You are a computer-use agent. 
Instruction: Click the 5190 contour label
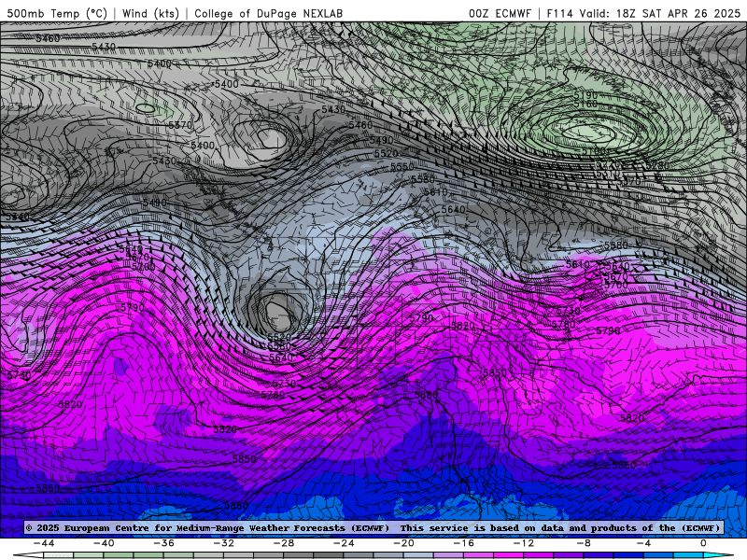[585, 96]
